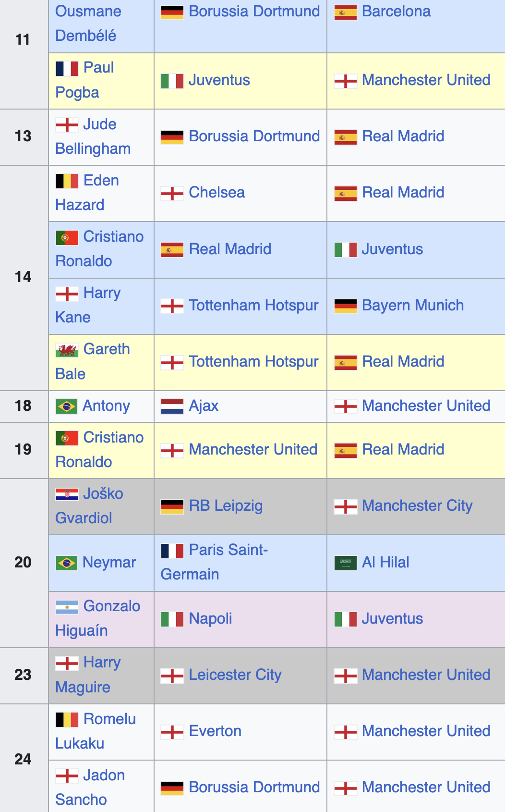Click the Argentine flag beside Gonzalo Higuaín
Image resolution: width=505 pixels, height=812 pixels.
click(x=67, y=607)
